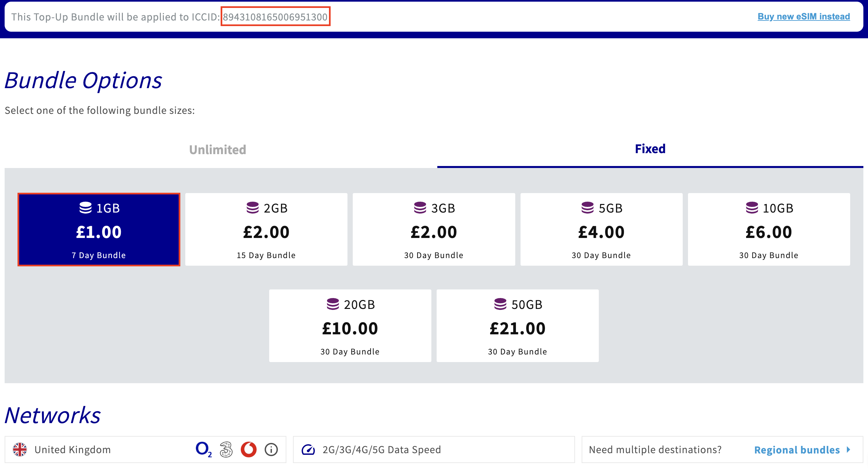Select the 20GB £10.00 bundle
The width and height of the screenshot is (868, 468).
[350, 326]
